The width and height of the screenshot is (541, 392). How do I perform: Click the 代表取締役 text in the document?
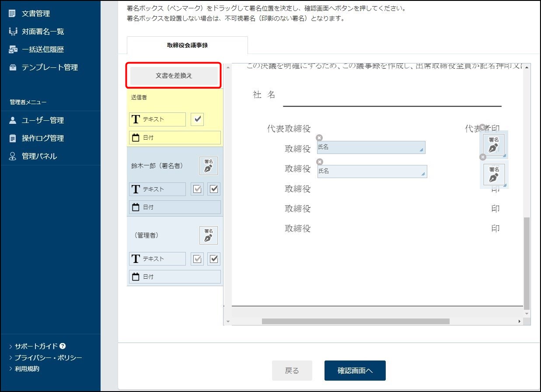[x=289, y=129]
